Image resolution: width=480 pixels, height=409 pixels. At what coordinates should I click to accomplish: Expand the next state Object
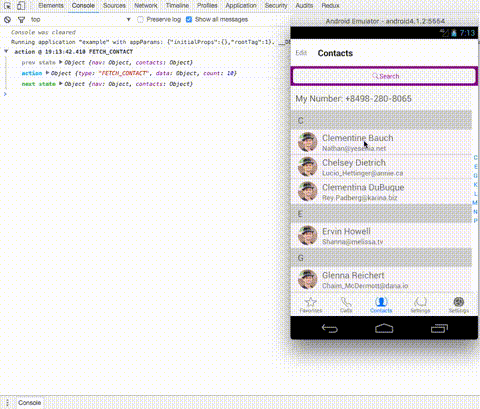[x=61, y=84]
